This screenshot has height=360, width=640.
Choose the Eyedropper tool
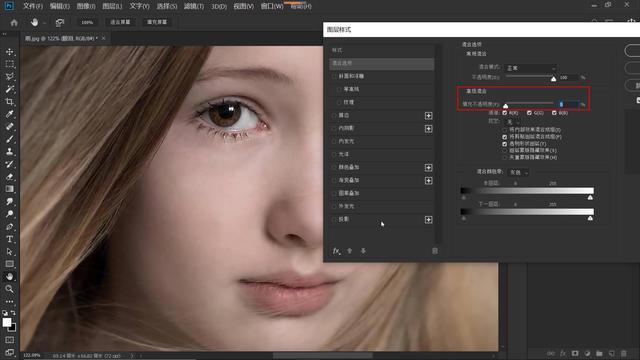point(9,114)
